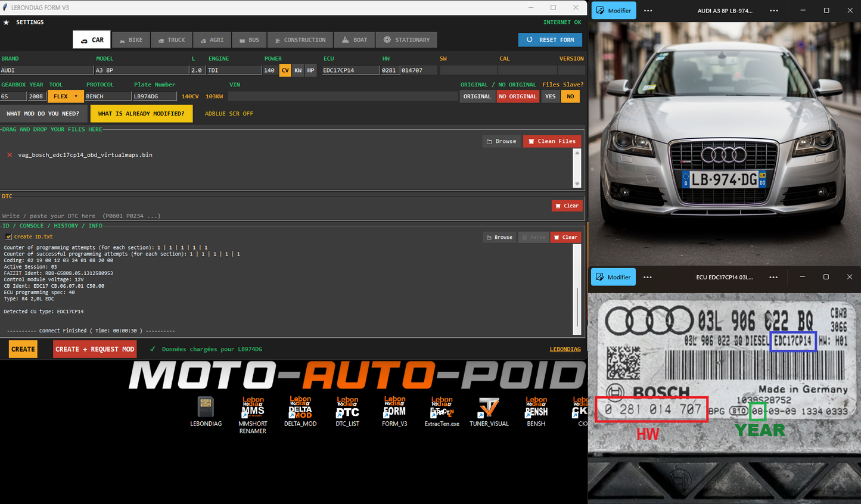Click the ADBLUE SCR OFF text
Viewport: 861px width, 504px height.
pos(229,113)
